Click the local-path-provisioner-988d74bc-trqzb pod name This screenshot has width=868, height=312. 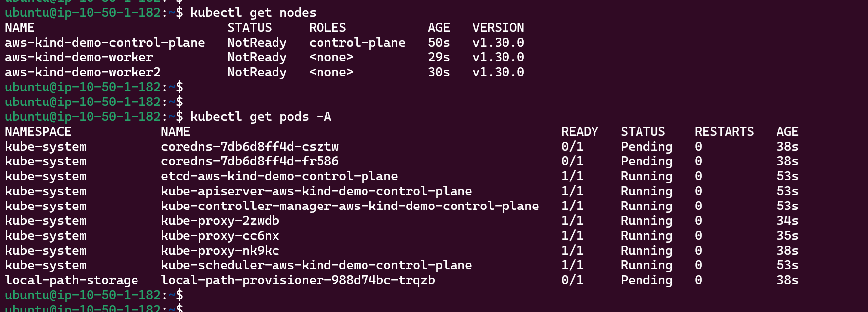tap(298, 280)
